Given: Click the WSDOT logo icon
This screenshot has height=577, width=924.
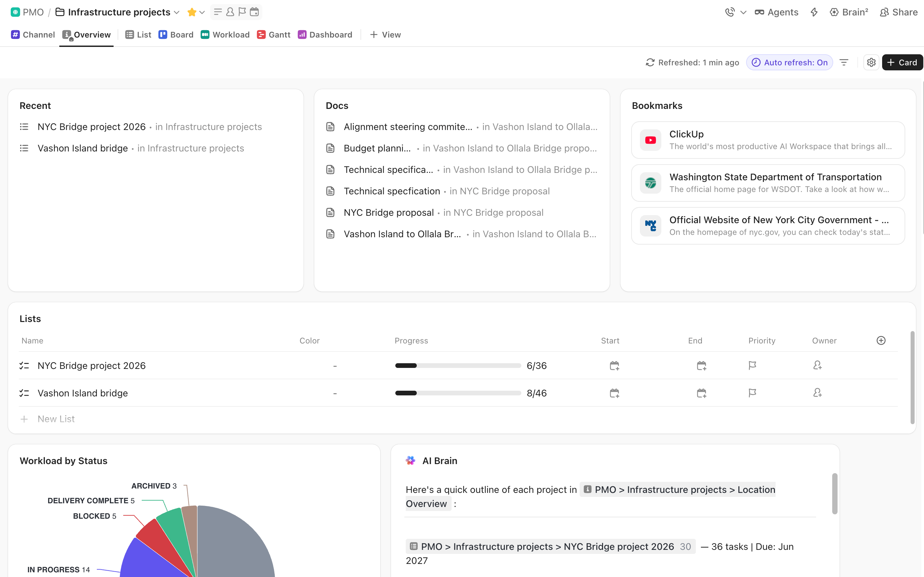Looking at the screenshot, I should point(651,183).
